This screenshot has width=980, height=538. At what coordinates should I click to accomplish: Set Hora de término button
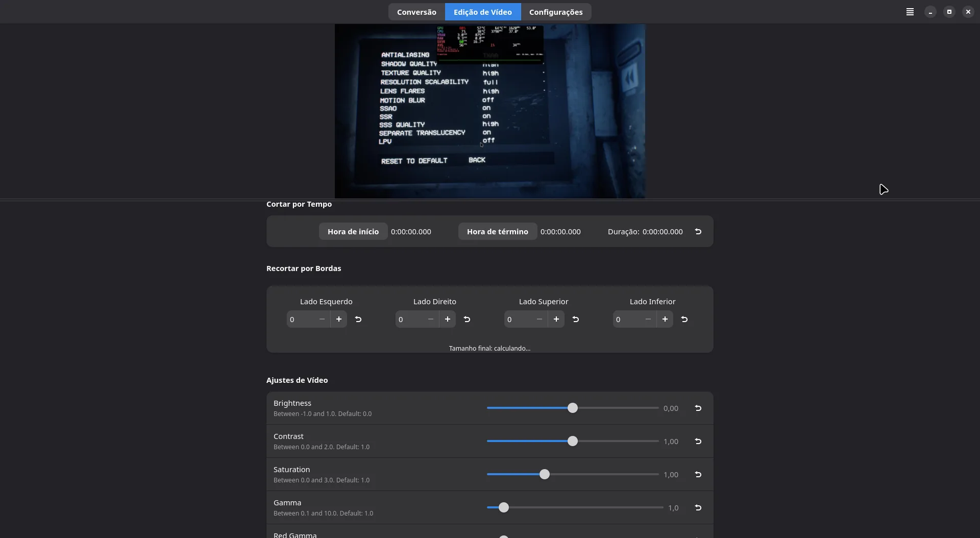coord(498,232)
